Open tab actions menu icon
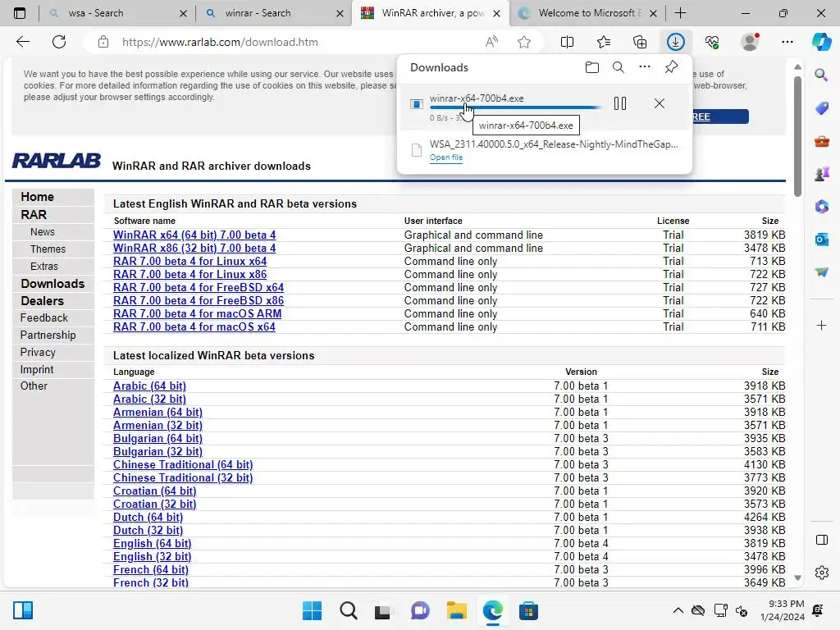Screen dimensions: 840x630 tap(20, 13)
